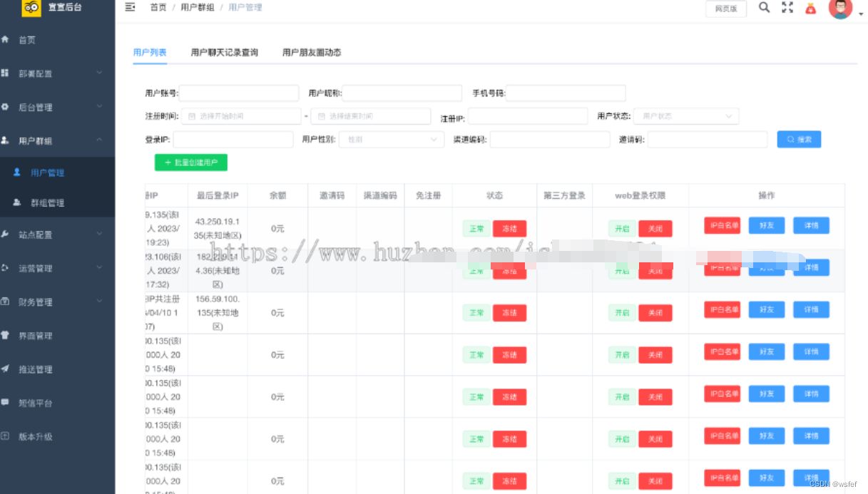Open the 用户性别 dropdown
Image resolution: width=868 pixels, height=494 pixels.
coord(390,139)
